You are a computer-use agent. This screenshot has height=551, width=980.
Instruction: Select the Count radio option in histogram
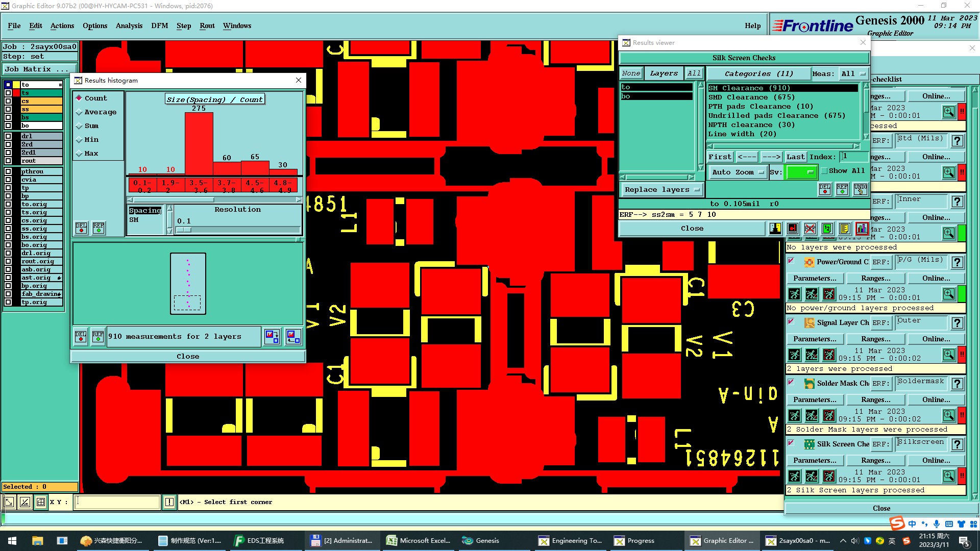tap(91, 98)
